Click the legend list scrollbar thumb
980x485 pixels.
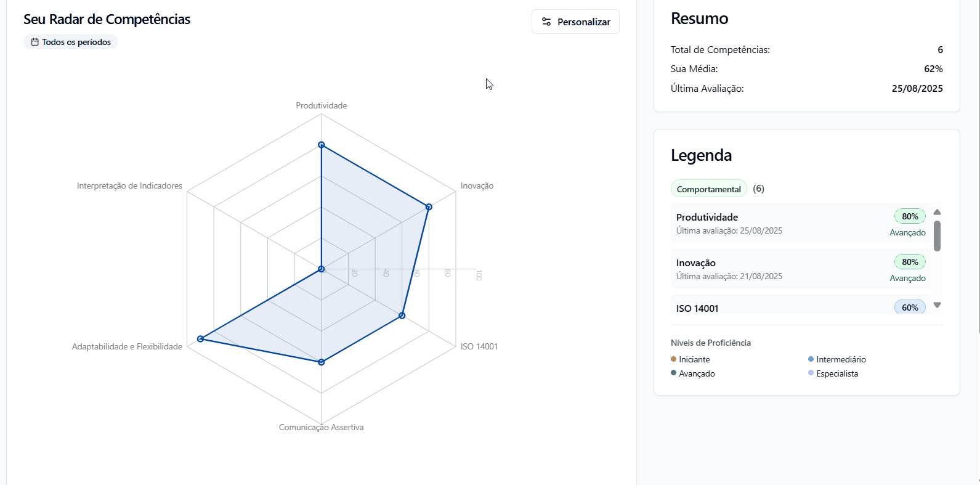tap(937, 236)
